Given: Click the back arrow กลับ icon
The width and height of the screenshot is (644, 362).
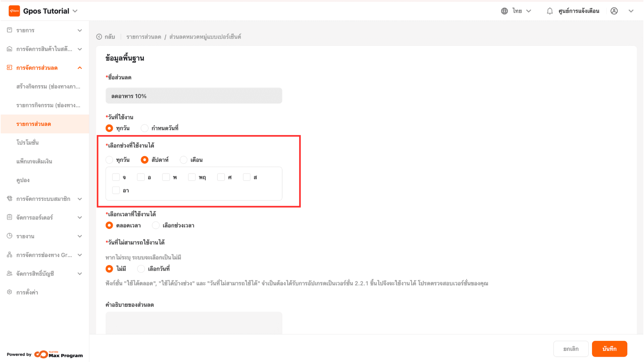Looking at the screenshot, I should click(99, 37).
